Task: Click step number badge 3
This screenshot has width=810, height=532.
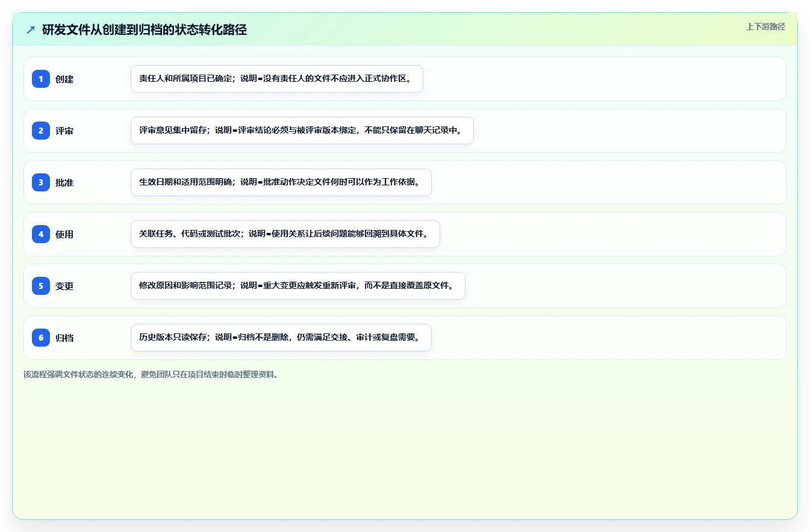Action: coord(41,182)
